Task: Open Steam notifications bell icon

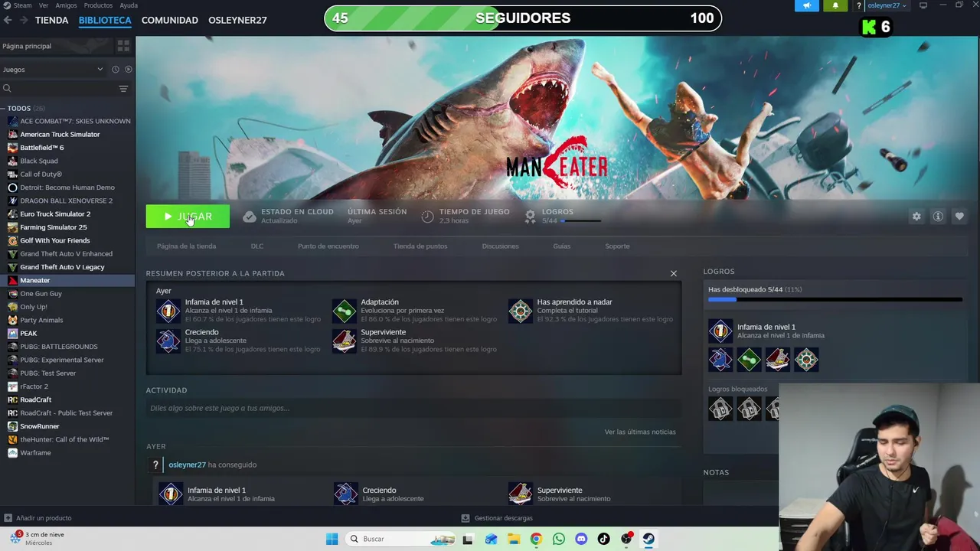Action: (x=835, y=5)
